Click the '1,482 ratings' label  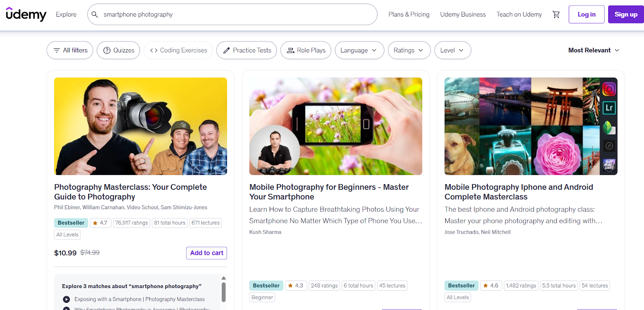(521, 286)
